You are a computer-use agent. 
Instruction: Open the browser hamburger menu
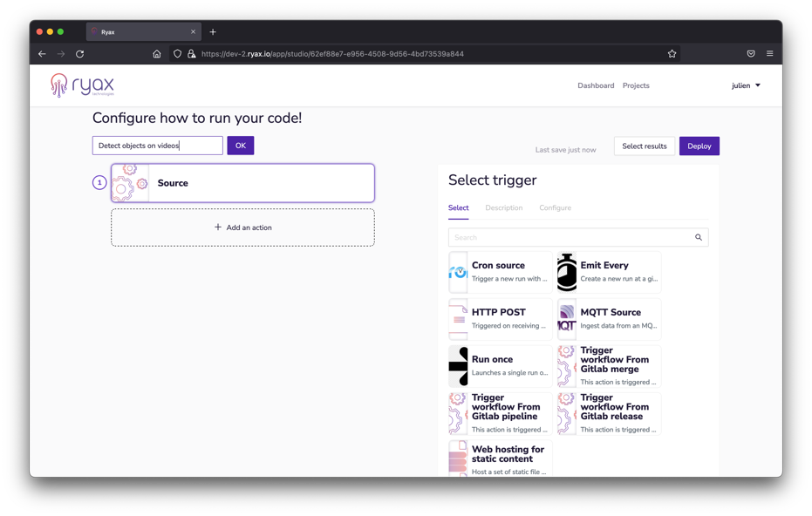769,54
